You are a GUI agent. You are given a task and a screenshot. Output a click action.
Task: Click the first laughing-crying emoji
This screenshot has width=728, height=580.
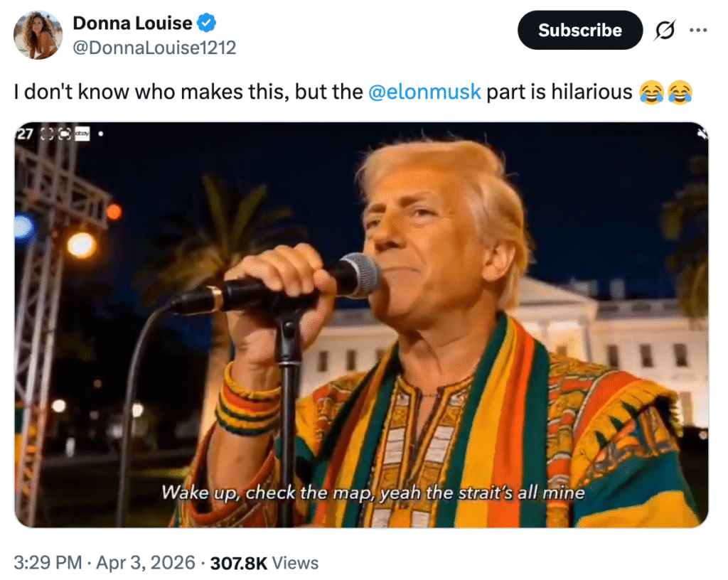pos(651,92)
